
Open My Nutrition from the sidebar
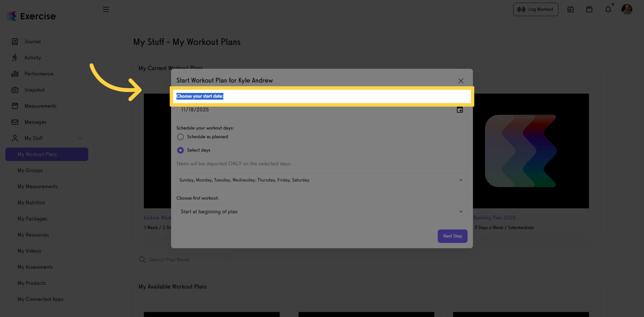(31, 202)
